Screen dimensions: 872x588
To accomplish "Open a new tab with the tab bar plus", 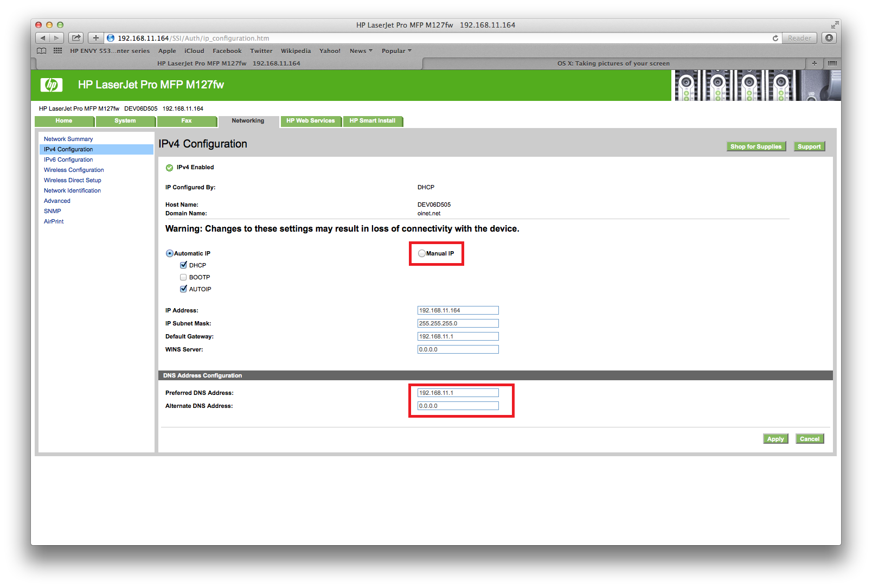I will coord(814,63).
